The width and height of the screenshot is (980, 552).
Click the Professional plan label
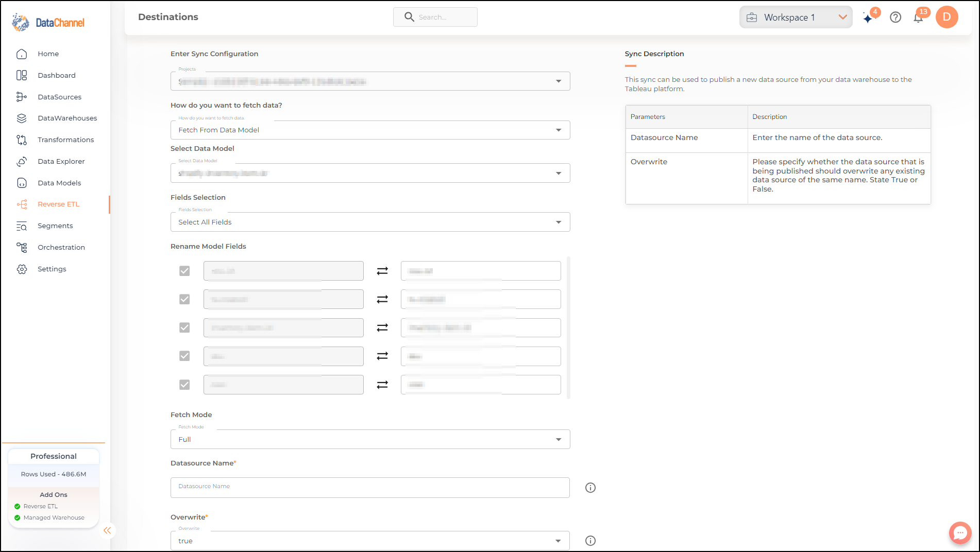54,456
